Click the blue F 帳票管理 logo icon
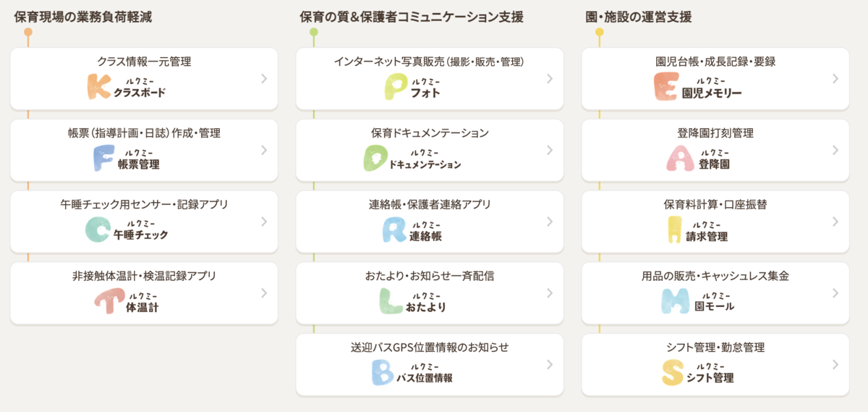Viewport: 868px width, 412px height. point(103,158)
